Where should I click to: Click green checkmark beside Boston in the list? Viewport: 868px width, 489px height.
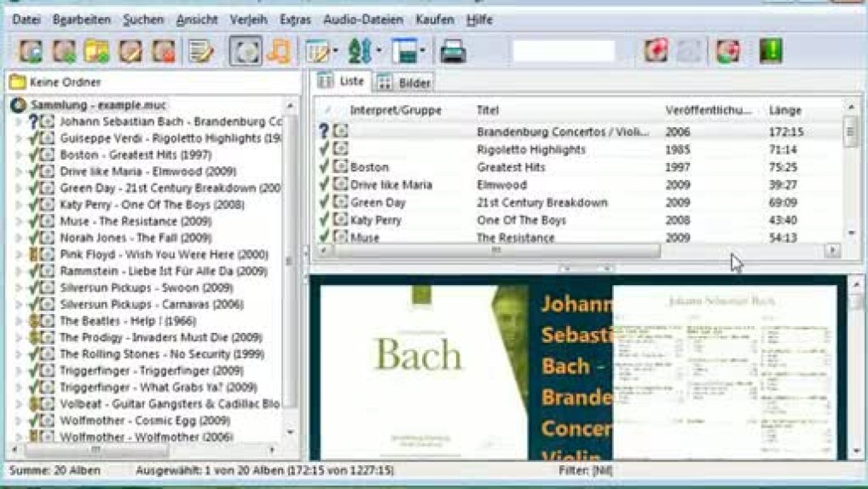point(324,167)
